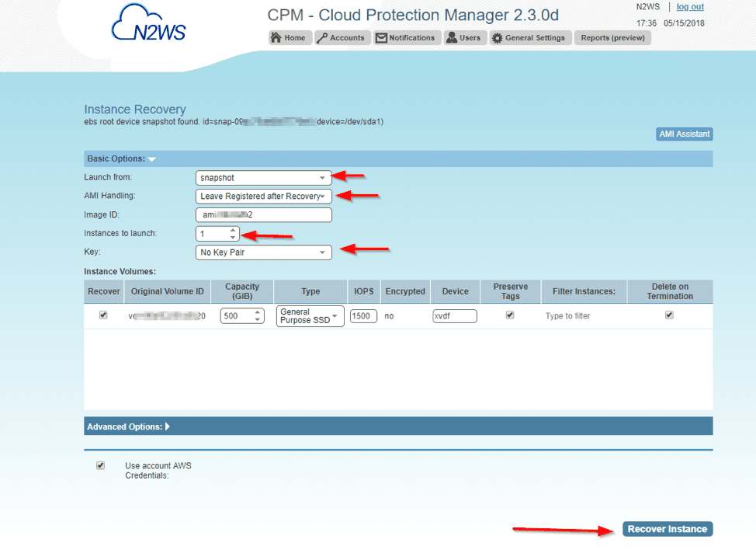Viewport: 756px width, 550px height.
Task: Open the Key pair dropdown
Action: tap(263, 252)
